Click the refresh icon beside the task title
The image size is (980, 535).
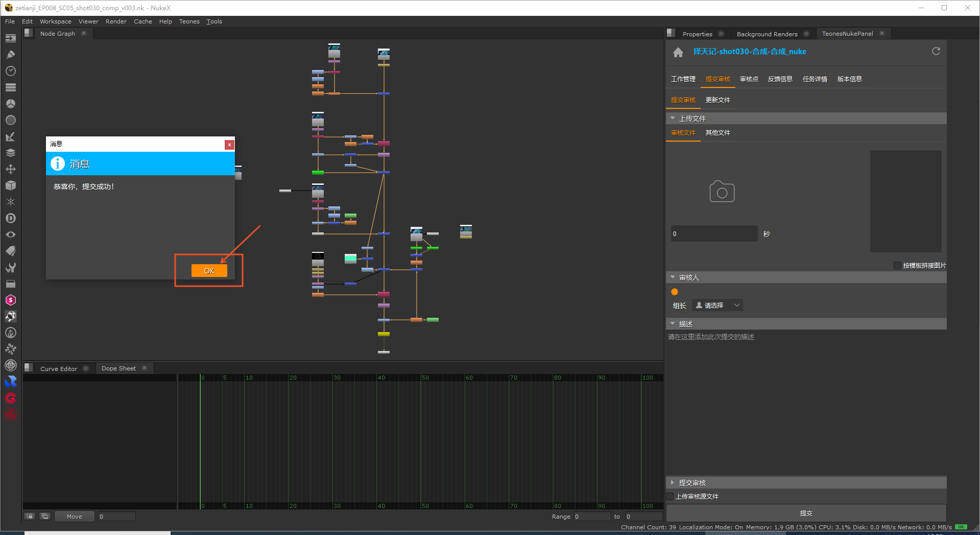click(x=936, y=51)
